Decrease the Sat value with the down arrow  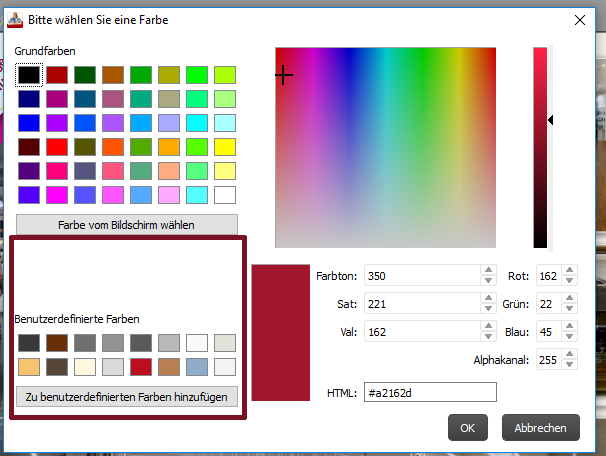(x=489, y=308)
